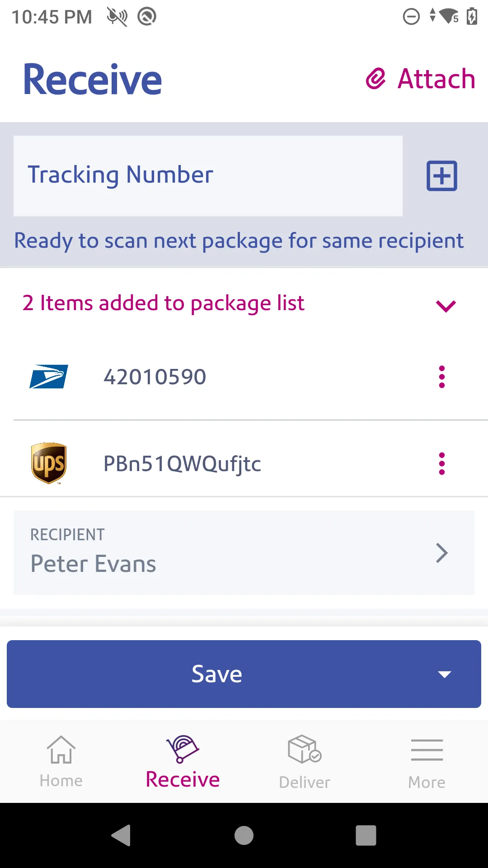Select tracking entry PBn51QWQufjtc
488x868 pixels.
point(182,463)
